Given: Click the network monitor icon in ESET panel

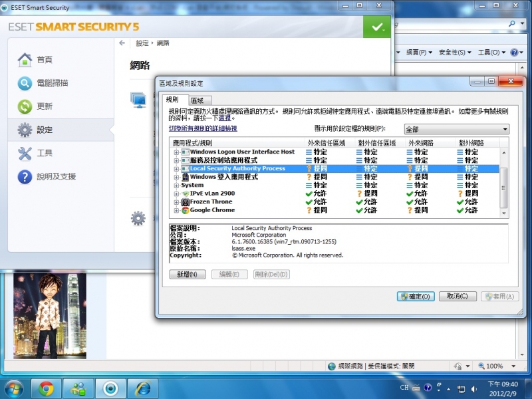Looking at the screenshot, I should [x=139, y=100].
